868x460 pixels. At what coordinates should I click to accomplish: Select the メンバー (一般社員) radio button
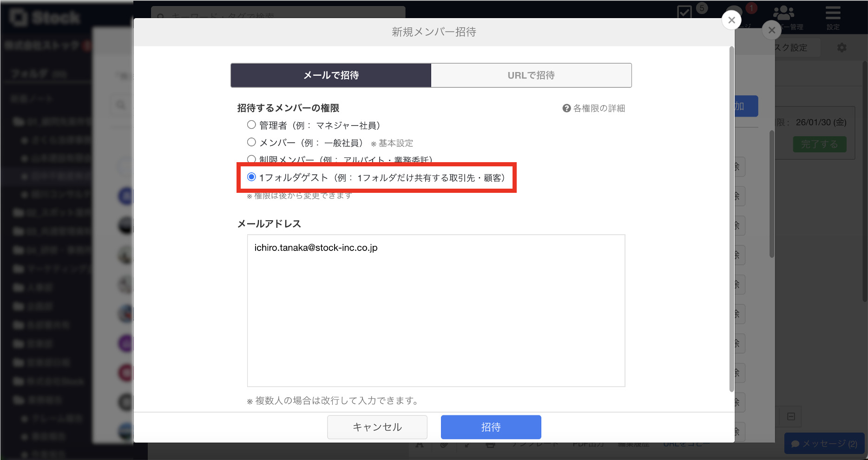pos(251,142)
